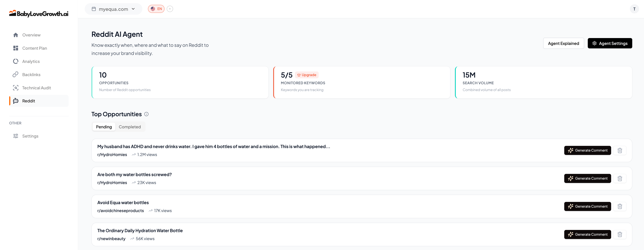Click the info icon beside Top Opportunities
This screenshot has height=250, width=644.
[146, 114]
